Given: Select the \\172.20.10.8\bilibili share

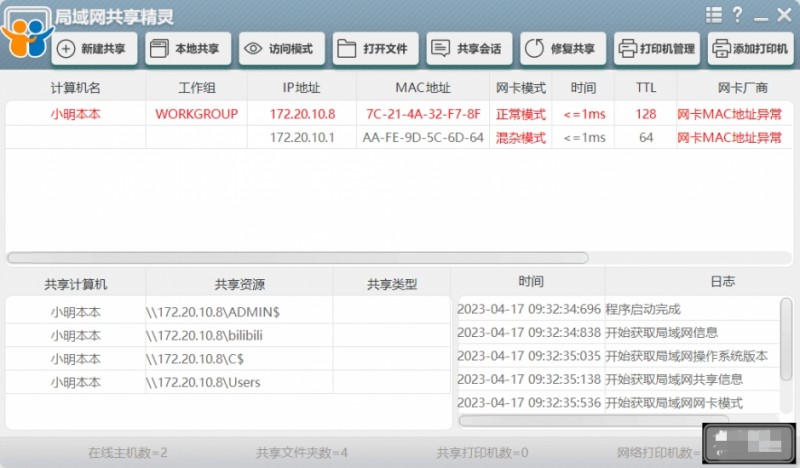Looking at the screenshot, I should [204, 335].
